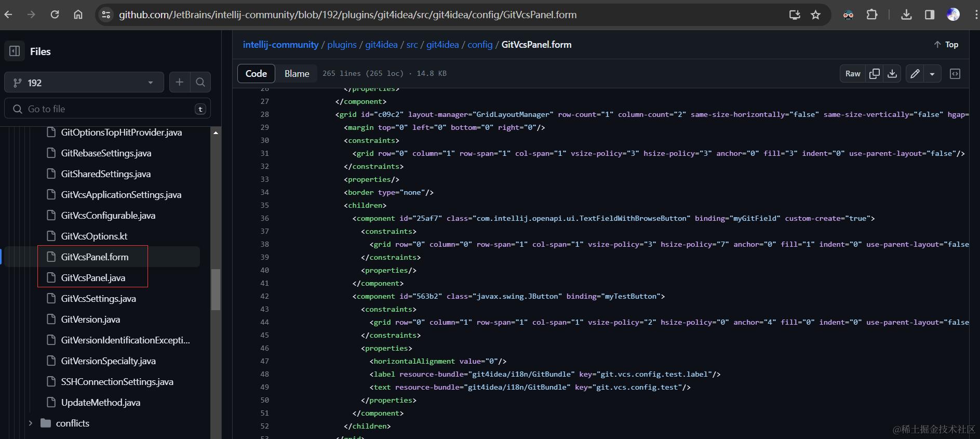Switch to the Code tab
The image size is (980, 439).
[x=256, y=74]
